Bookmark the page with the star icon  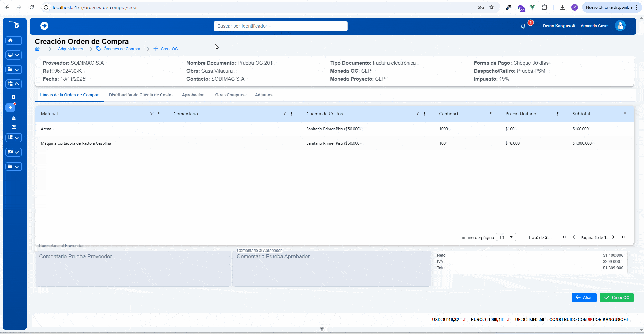pos(491,7)
